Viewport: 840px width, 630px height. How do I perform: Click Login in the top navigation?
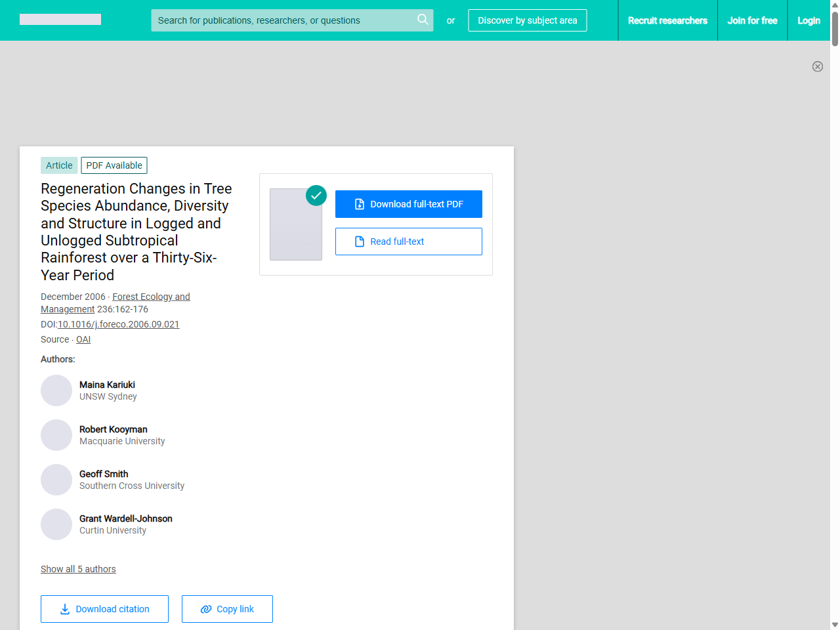(808, 20)
